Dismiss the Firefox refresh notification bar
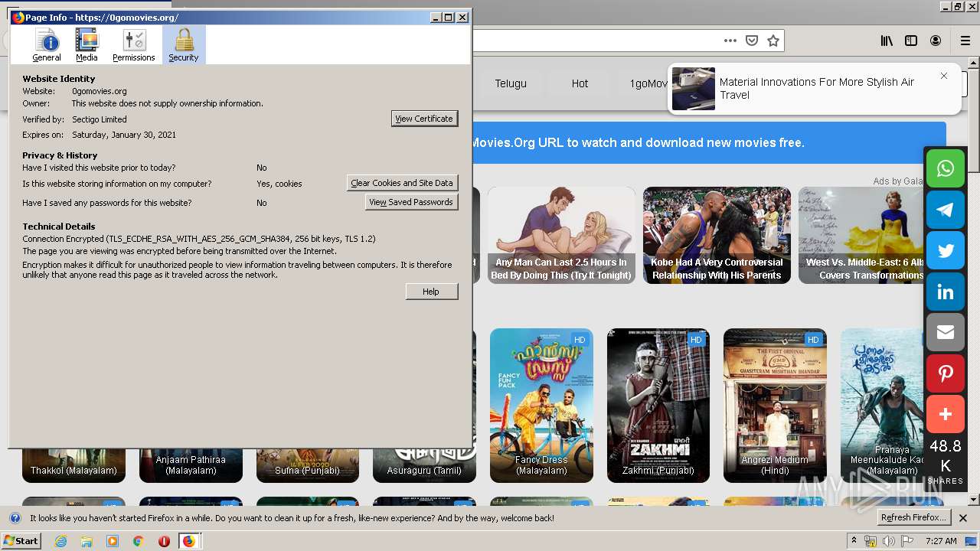The image size is (980, 551). point(963,518)
